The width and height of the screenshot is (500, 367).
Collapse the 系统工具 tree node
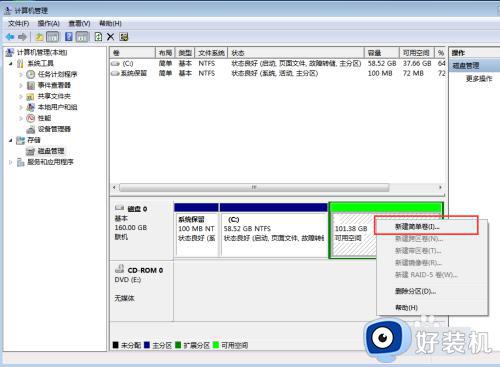coord(11,63)
